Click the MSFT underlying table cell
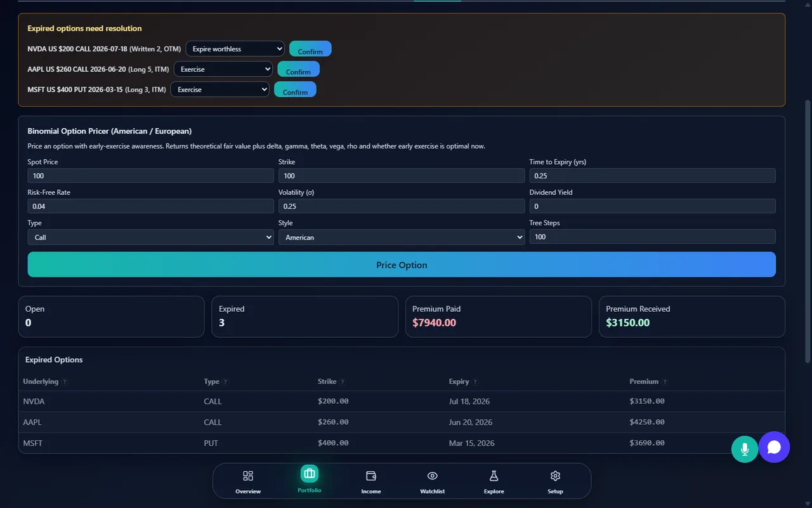This screenshot has height=508, width=812. pyautogui.click(x=33, y=443)
